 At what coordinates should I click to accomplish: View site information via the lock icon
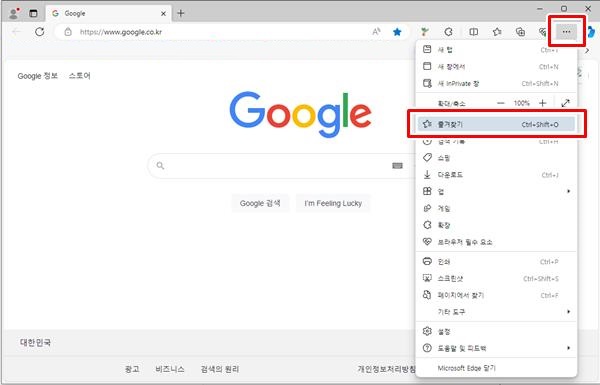[68, 32]
